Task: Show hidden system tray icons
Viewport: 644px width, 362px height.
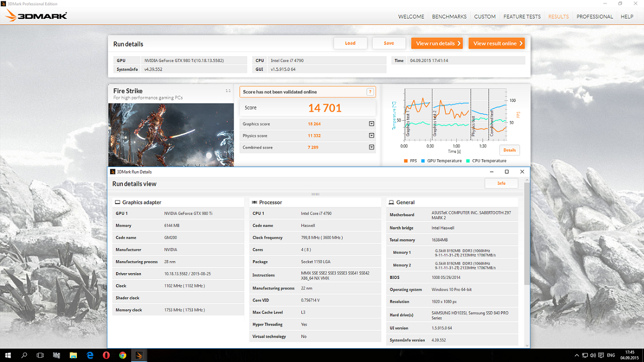Action: tap(577, 355)
